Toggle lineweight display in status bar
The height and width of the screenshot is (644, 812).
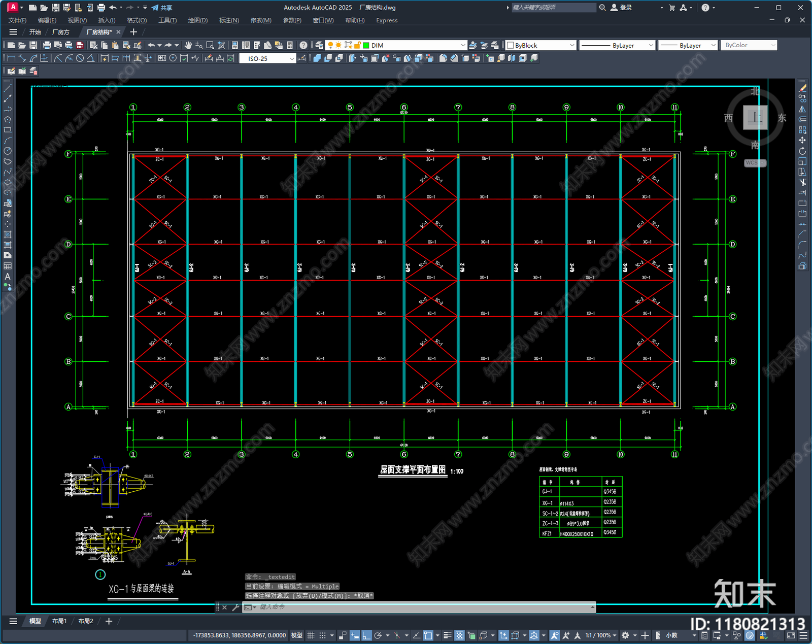447,635
